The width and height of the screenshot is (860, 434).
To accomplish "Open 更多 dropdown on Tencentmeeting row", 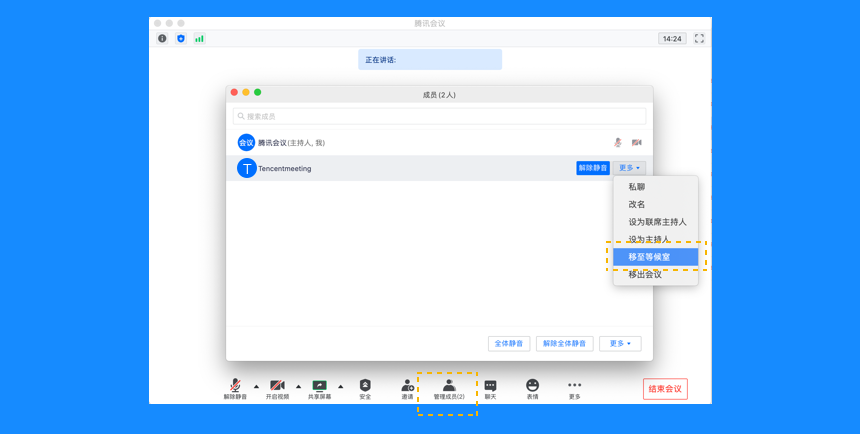I will (629, 168).
